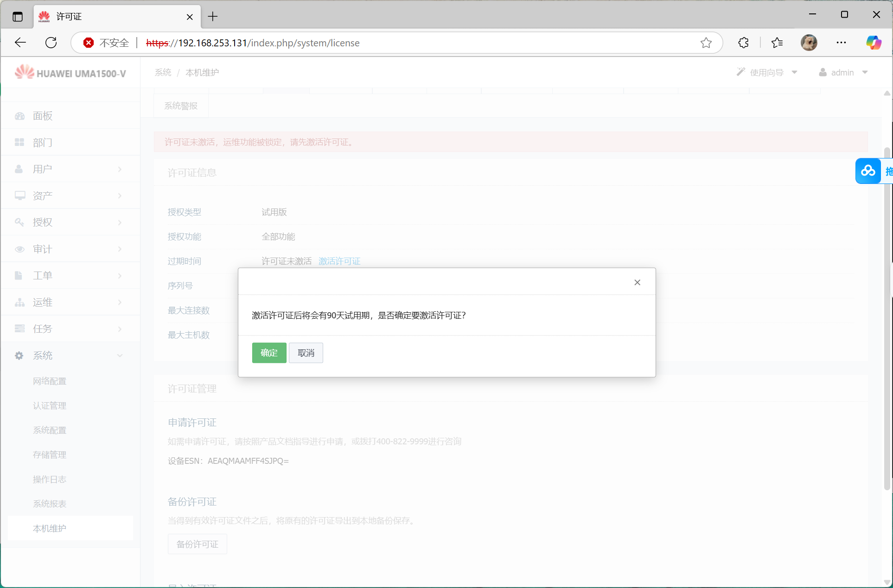
Task: Click the 审计 eye icon in sidebar
Action: pos(19,249)
